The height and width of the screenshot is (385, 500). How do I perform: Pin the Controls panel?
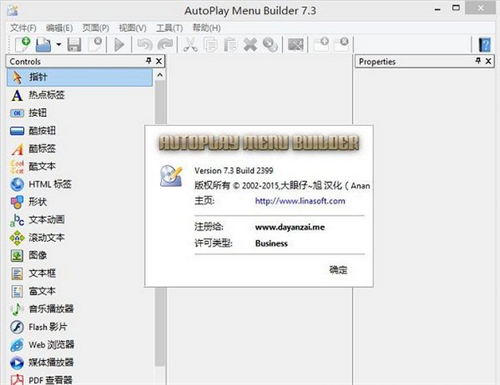pos(149,61)
